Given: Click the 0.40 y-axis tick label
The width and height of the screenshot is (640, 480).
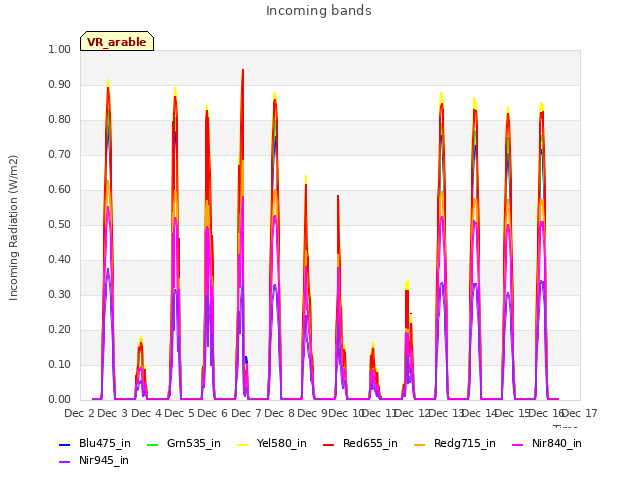Looking at the screenshot, I should (60, 260).
